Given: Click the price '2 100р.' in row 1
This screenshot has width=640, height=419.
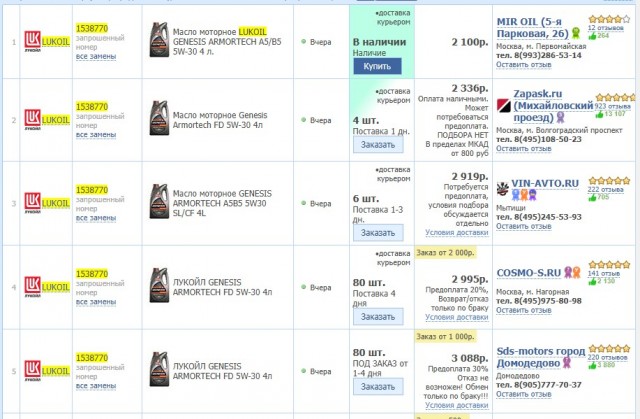Looking at the screenshot, I should pos(470,42).
